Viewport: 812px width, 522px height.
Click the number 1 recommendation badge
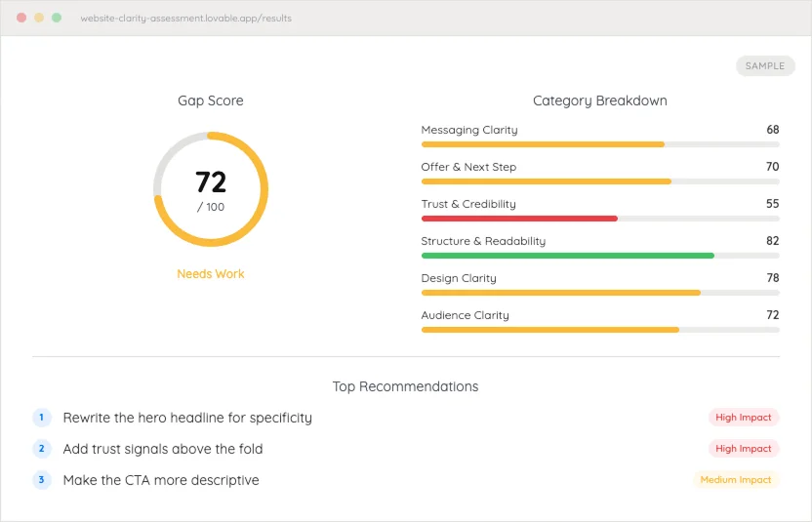point(42,418)
